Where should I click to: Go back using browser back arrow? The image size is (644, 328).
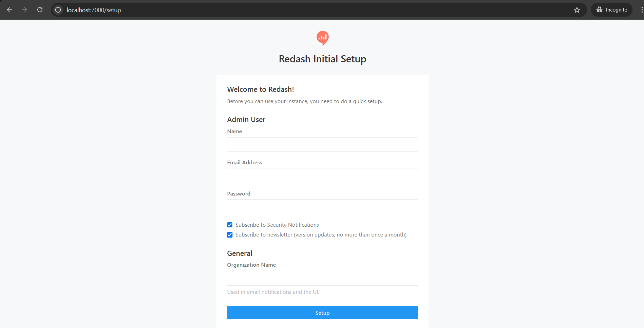coord(10,10)
